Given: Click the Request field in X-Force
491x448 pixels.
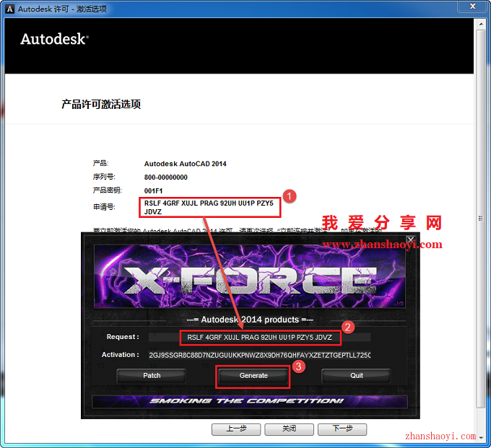Looking at the screenshot, I should 260,337.
